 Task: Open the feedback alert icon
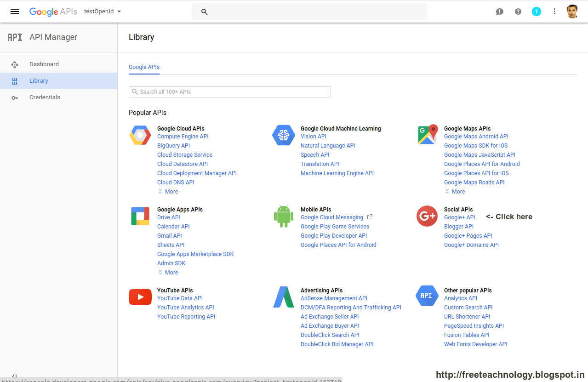pyautogui.click(x=500, y=11)
